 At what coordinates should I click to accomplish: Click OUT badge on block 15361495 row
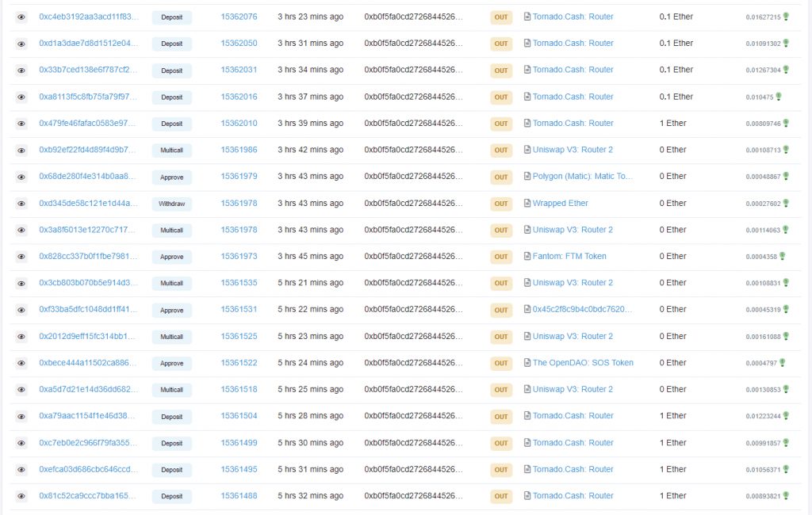pos(501,470)
